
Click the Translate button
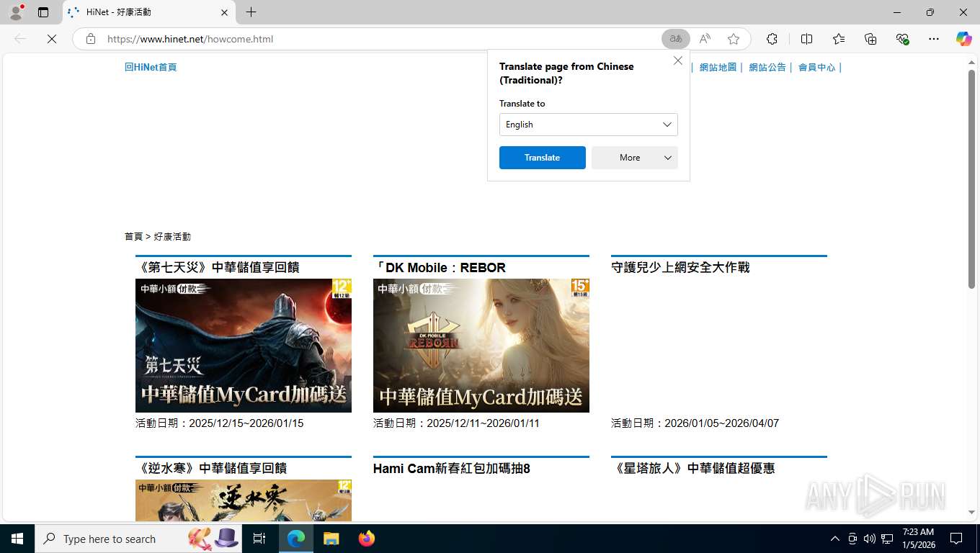pos(543,158)
